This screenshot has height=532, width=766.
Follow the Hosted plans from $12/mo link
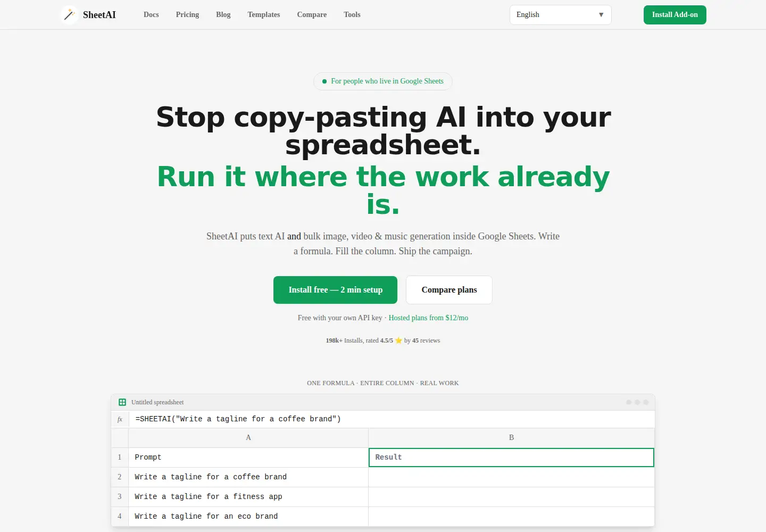pyautogui.click(x=428, y=318)
